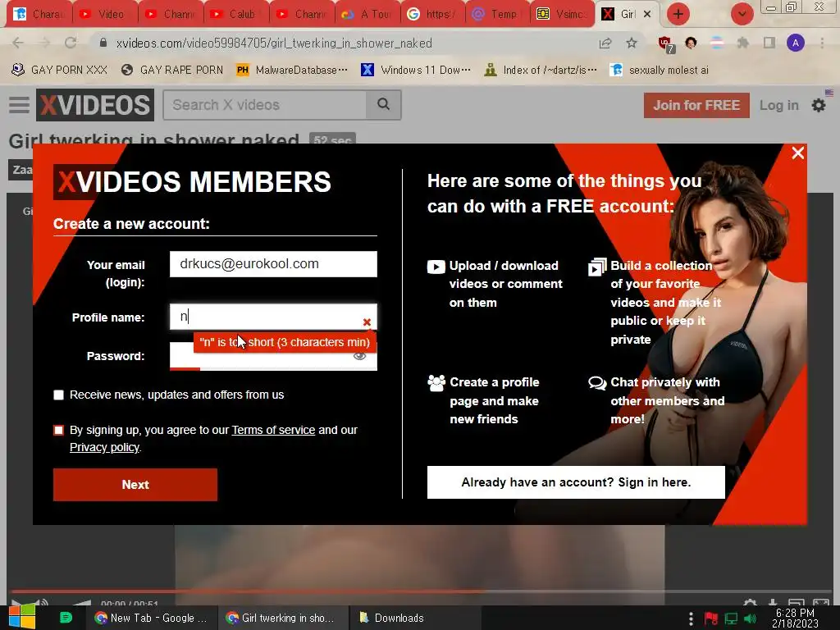Open the tab search dropdown arrow
840x630 pixels.
pos(742,14)
